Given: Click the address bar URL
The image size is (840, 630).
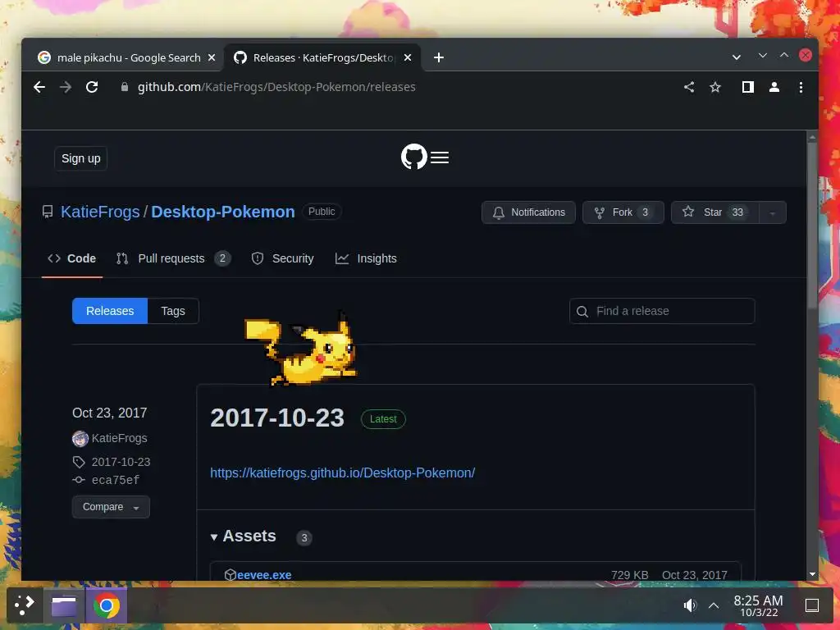Looking at the screenshot, I should pos(276,87).
